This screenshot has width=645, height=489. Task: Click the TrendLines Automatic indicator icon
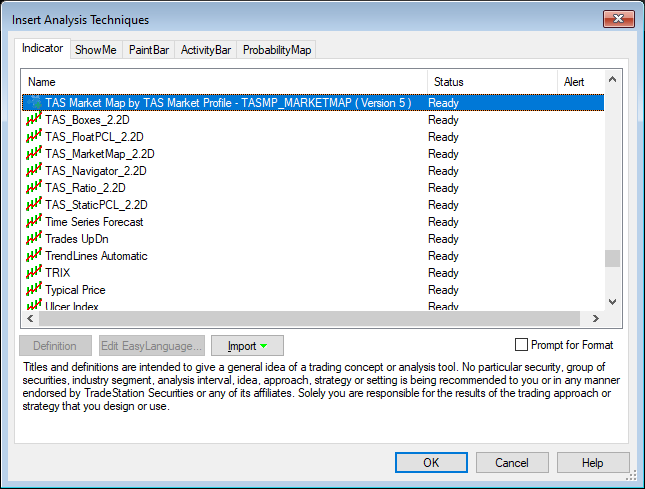coord(34,255)
